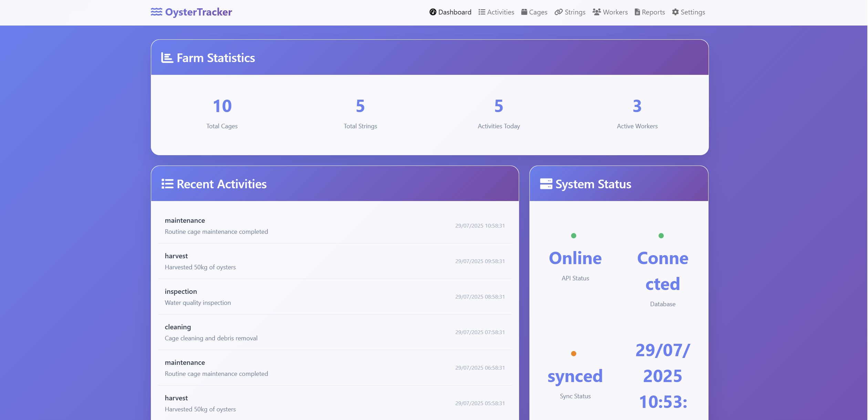The width and height of the screenshot is (868, 420).
Task: Click the synced status value
Action: tap(575, 376)
